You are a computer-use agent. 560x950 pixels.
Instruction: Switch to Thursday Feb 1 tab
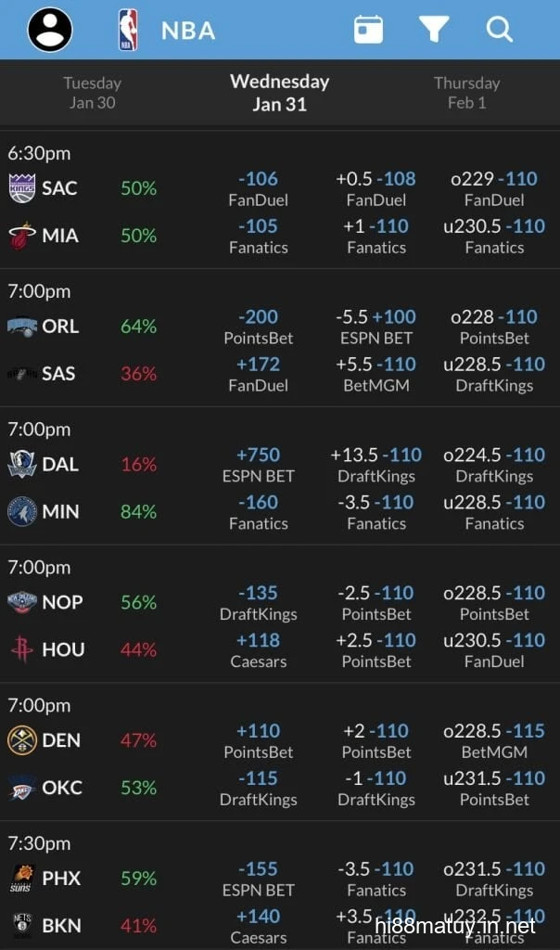(x=466, y=93)
